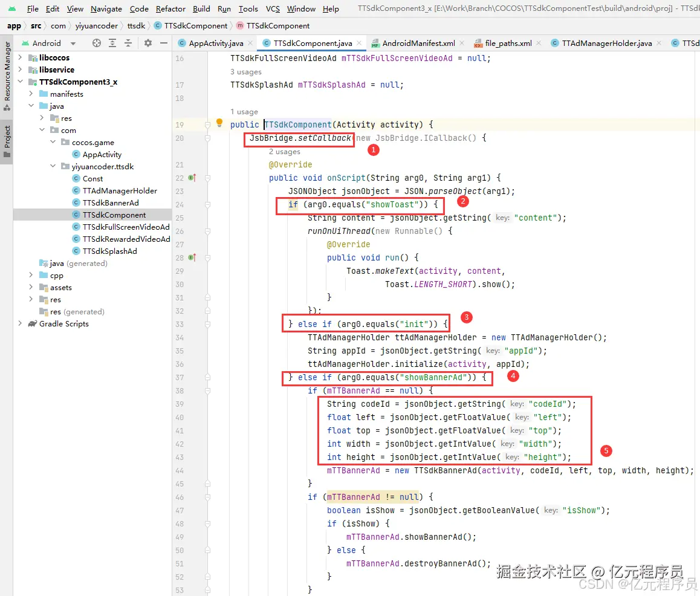
Task: Open the Android view dropdown
Action: (x=49, y=44)
